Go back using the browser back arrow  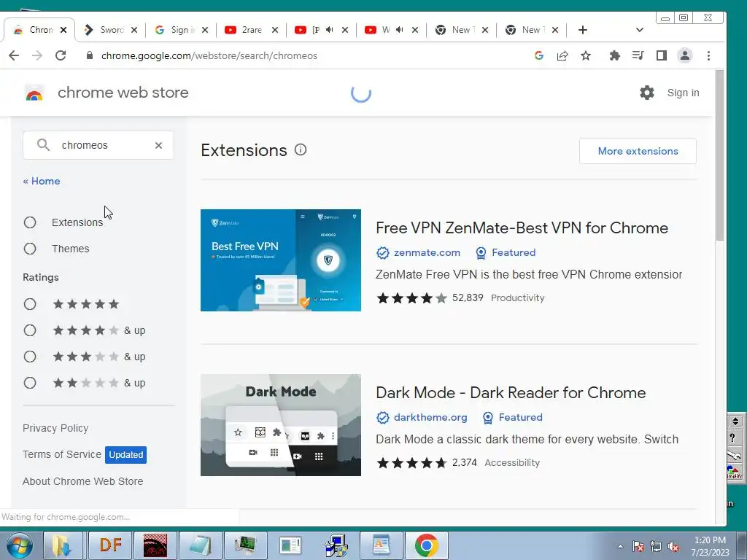[x=14, y=55]
